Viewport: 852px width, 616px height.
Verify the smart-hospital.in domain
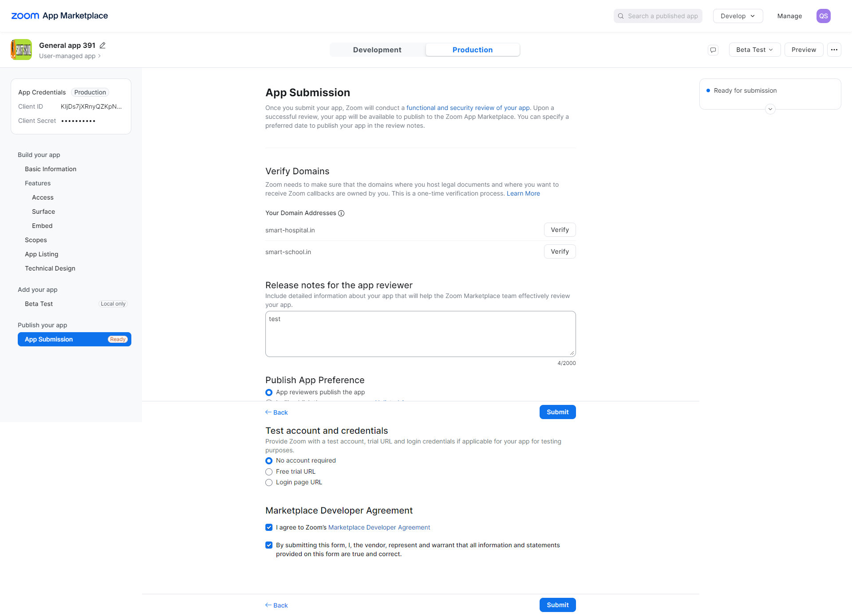(560, 230)
